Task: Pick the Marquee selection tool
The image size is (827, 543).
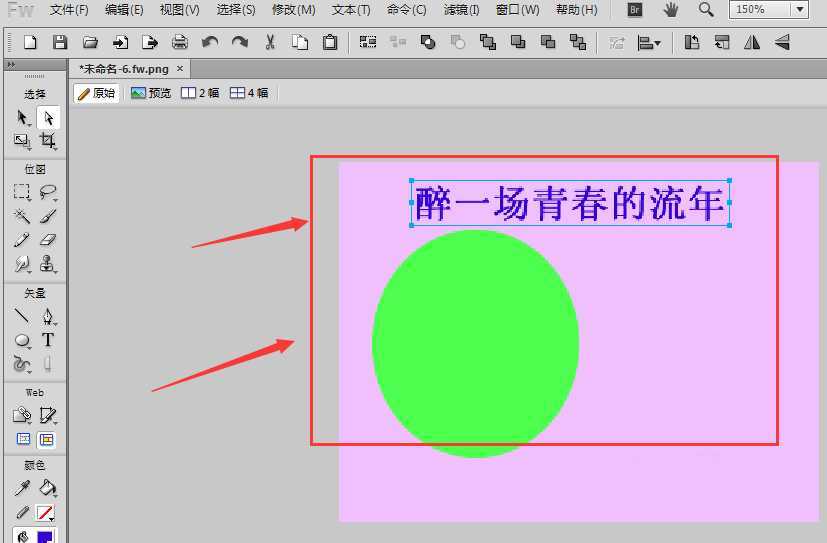Action: click(22, 191)
